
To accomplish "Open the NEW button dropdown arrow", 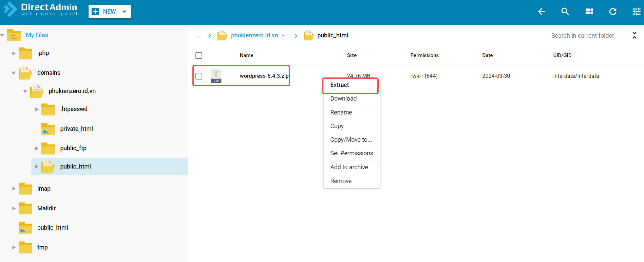I will click(124, 12).
